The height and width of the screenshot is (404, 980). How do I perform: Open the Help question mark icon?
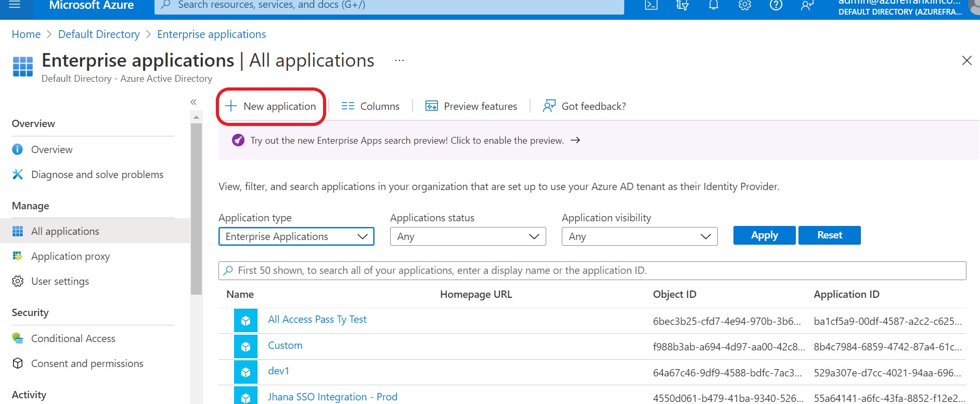[x=776, y=5]
